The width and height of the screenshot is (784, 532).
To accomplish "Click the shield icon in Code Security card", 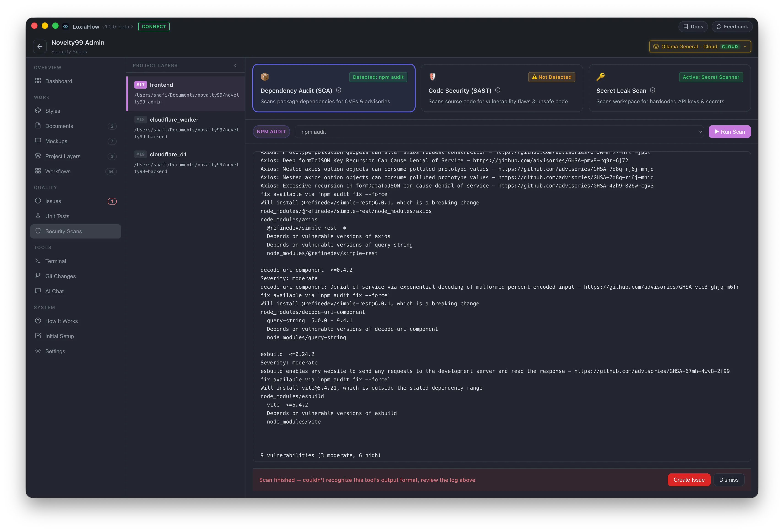I will pyautogui.click(x=433, y=77).
